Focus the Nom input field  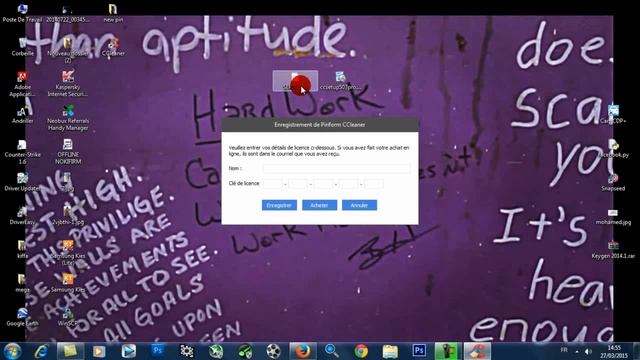[x=337, y=169]
